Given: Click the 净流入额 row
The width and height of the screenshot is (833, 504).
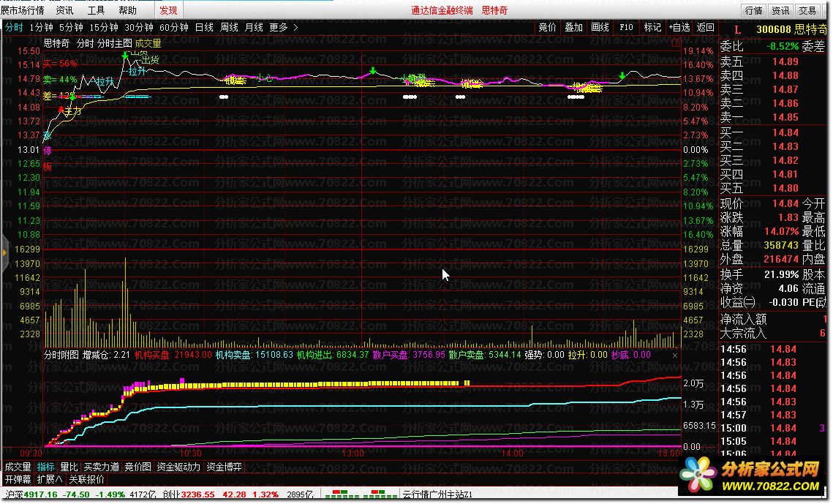Looking at the screenshot, I should [x=773, y=320].
